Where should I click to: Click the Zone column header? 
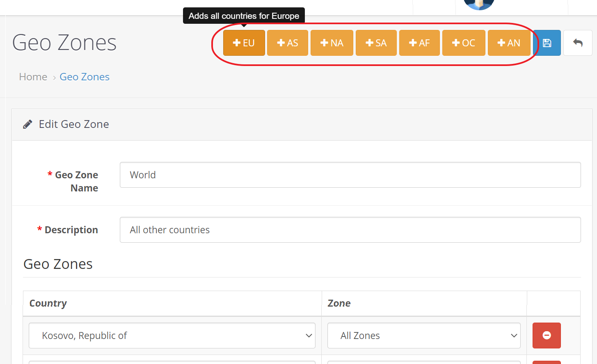pos(339,303)
